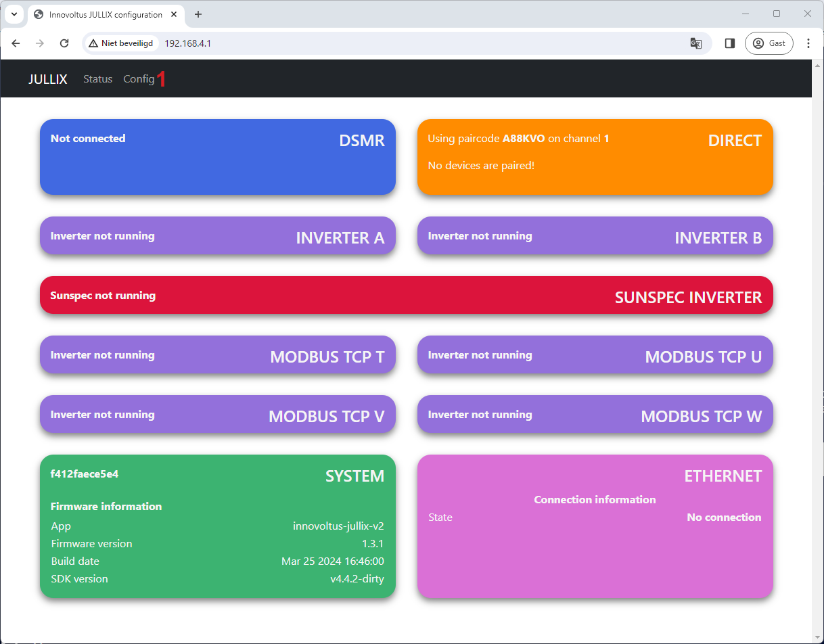The height and width of the screenshot is (644, 824).
Task: Click the browser back arrow
Action: (16, 43)
